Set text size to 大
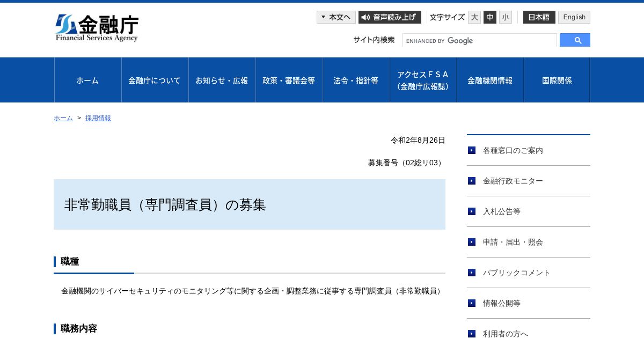The image size is (644, 338). 474,17
